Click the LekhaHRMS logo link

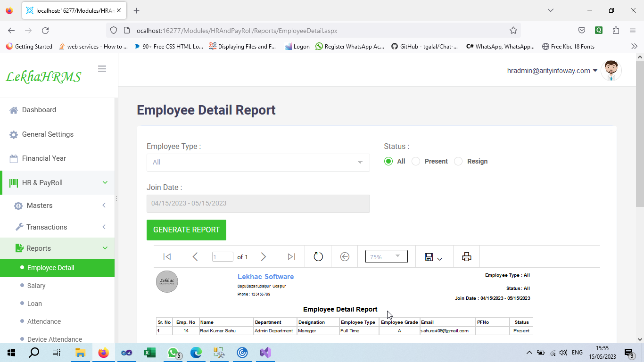pyautogui.click(x=43, y=77)
